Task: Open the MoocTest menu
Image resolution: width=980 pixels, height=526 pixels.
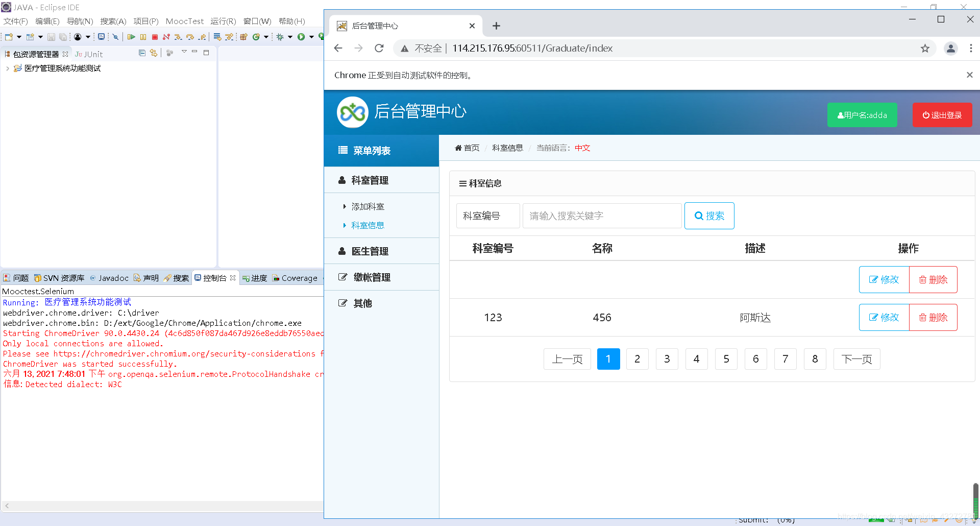Action: (184, 21)
